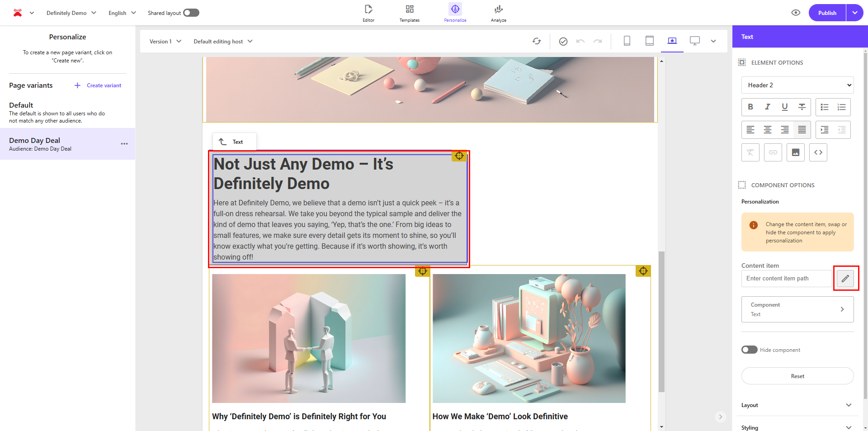Click the retro computer desk image
This screenshot has height=431, width=868.
[x=529, y=338]
